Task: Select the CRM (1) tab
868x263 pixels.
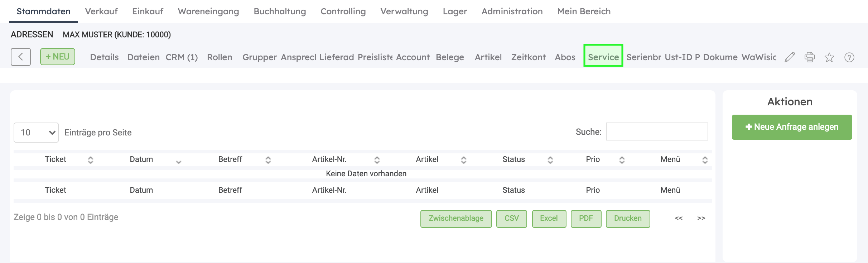Action: coord(182,57)
